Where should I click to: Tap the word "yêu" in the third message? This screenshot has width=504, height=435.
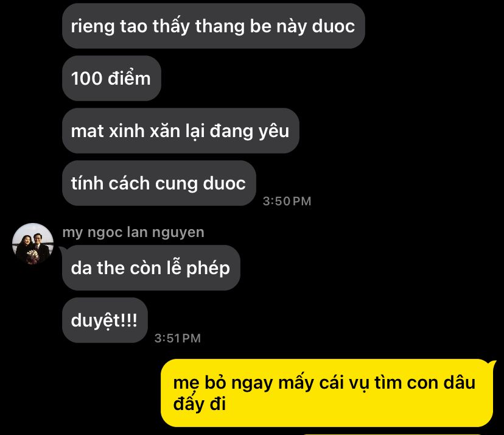point(274,131)
